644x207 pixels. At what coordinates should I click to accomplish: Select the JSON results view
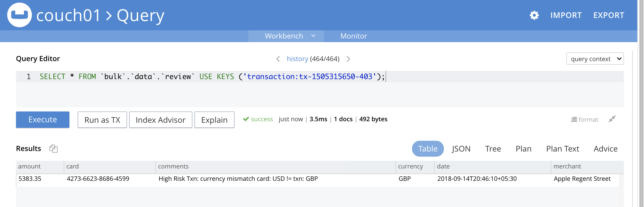click(461, 149)
